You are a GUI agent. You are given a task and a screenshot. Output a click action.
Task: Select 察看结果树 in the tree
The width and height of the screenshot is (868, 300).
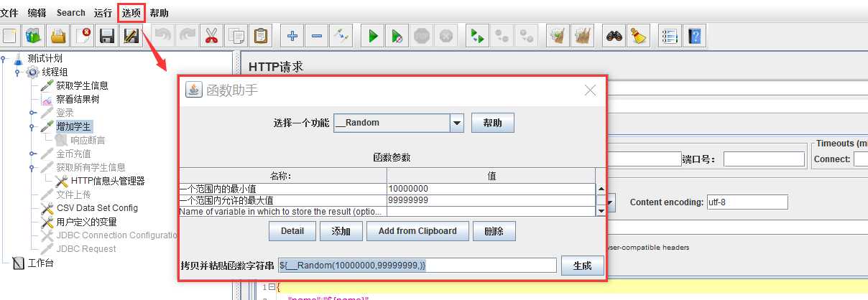click(x=78, y=99)
